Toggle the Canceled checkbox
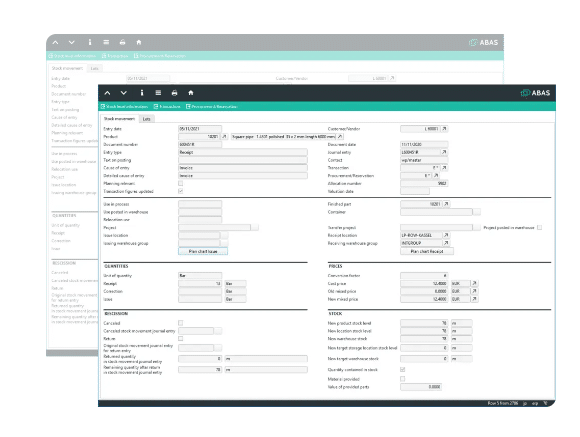The height and width of the screenshot is (437, 580). [x=181, y=323]
